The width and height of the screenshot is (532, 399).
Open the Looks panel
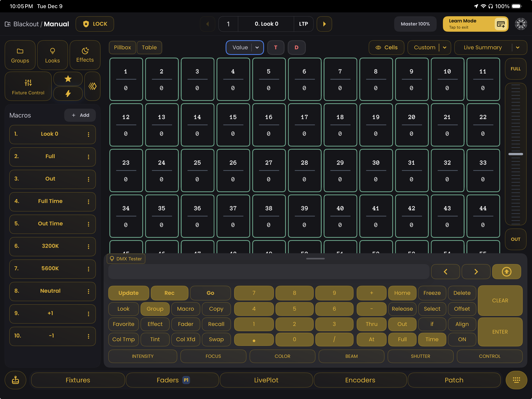coord(52,55)
